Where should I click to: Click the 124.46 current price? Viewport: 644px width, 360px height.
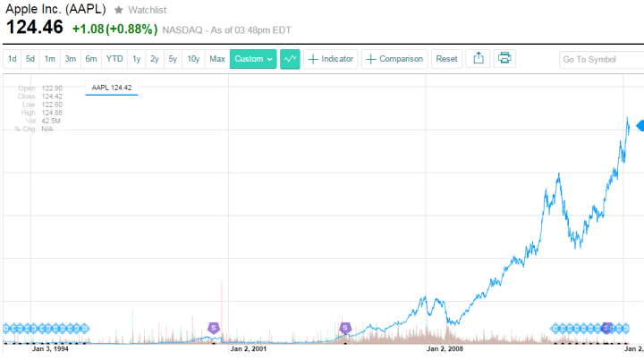point(35,28)
